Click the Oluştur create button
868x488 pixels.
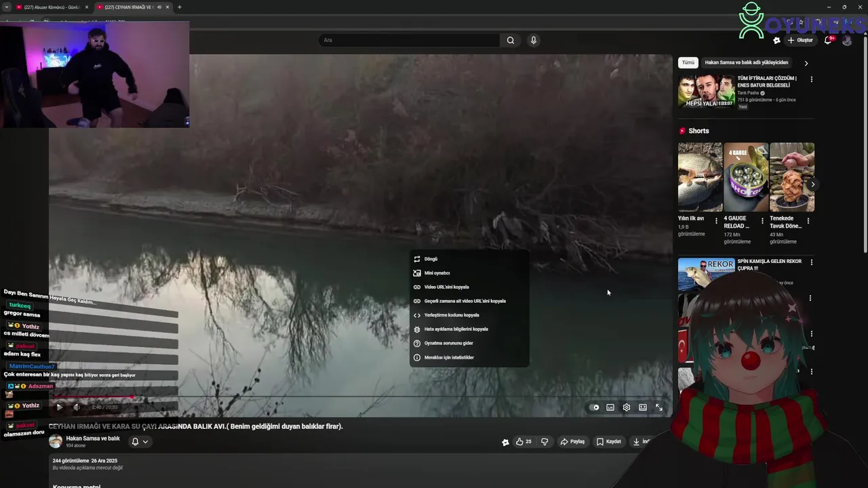tap(800, 40)
